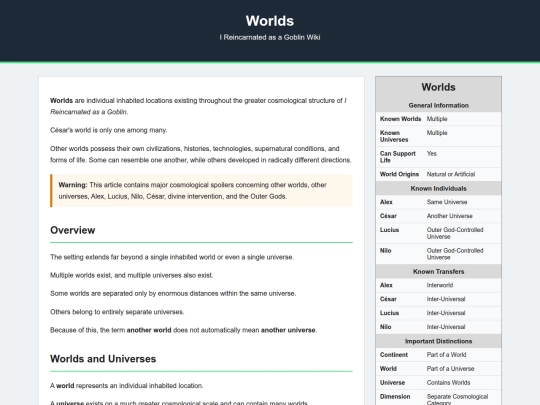This screenshot has width=540, height=405.
Task: Click the 'General Information' infobox header
Action: (438, 105)
